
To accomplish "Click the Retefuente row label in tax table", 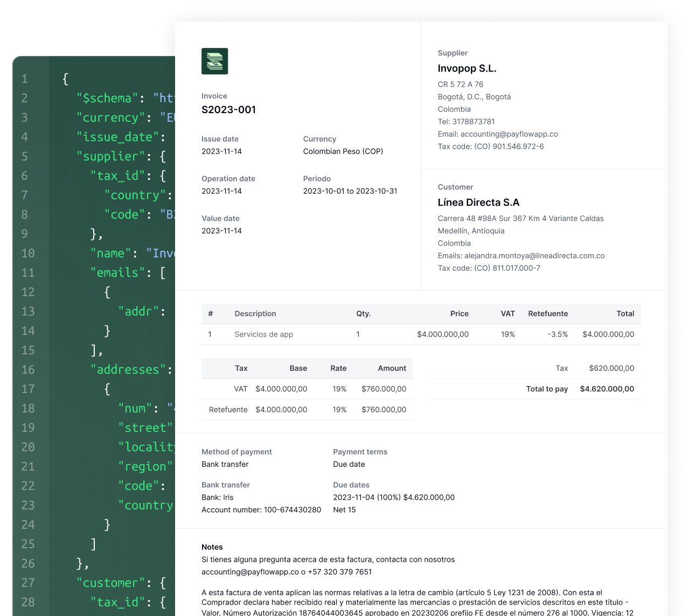I will pyautogui.click(x=228, y=410).
